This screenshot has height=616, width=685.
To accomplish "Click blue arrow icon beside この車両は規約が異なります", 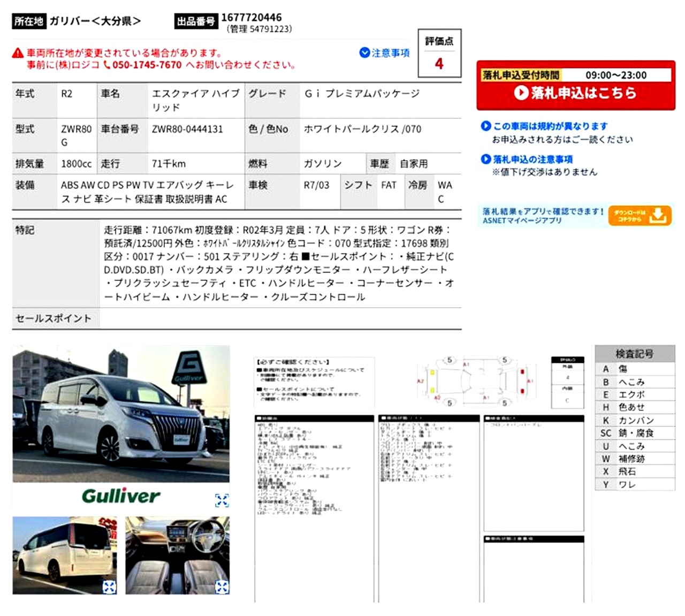I will click(x=485, y=126).
